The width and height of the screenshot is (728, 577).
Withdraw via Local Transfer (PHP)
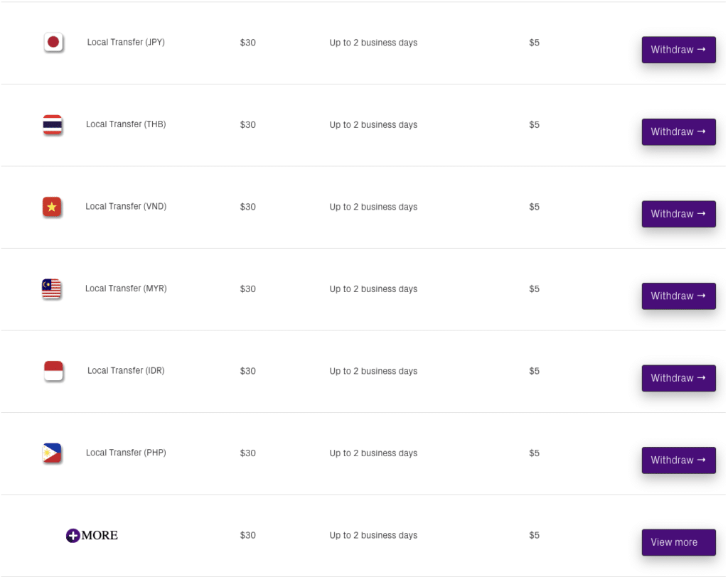click(x=678, y=460)
